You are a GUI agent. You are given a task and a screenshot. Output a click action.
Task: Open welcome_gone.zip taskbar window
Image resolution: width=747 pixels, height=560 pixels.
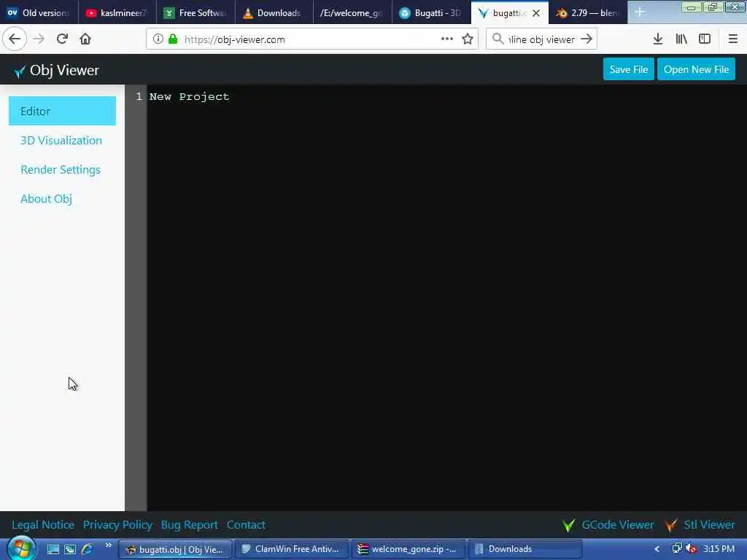[x=409, y=549]
